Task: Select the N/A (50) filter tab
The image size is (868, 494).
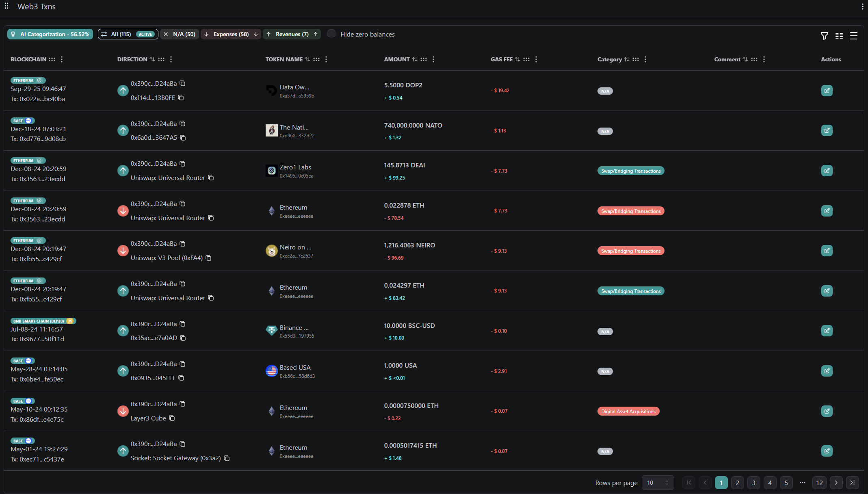Action: [179, 34]
